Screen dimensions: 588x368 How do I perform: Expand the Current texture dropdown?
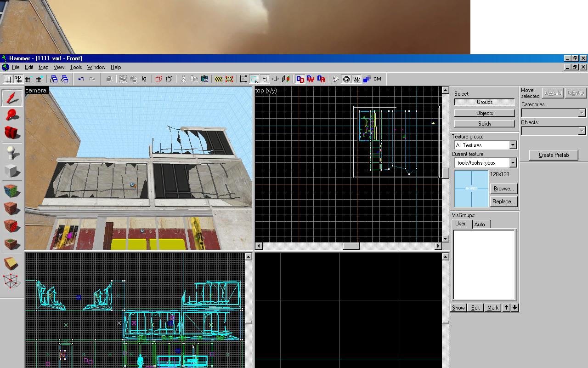point(513,163)
